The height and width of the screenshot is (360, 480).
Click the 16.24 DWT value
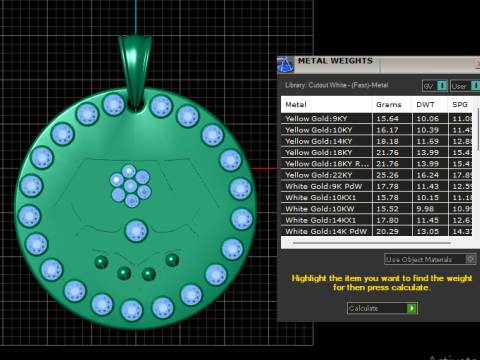pyautogui.click(x=428, y=175)
